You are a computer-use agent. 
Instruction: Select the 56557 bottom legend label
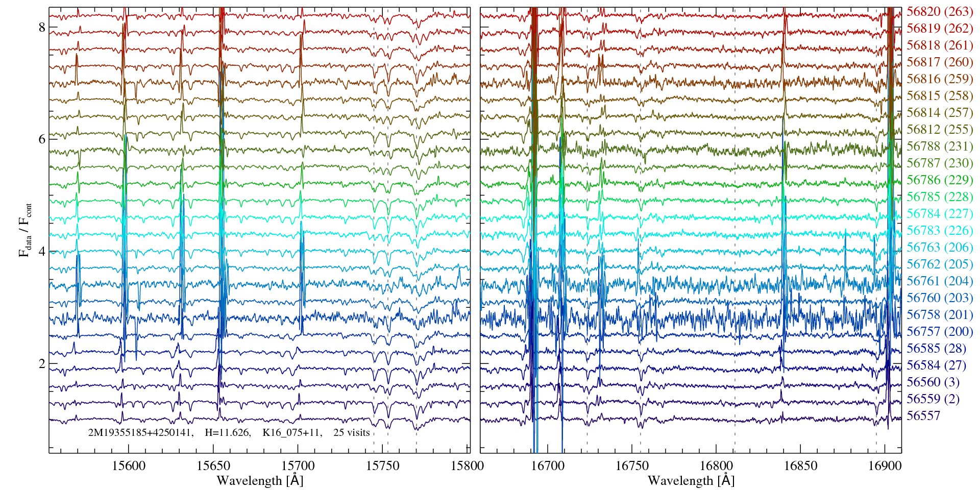pyautogui.click(x=923, y=416)
